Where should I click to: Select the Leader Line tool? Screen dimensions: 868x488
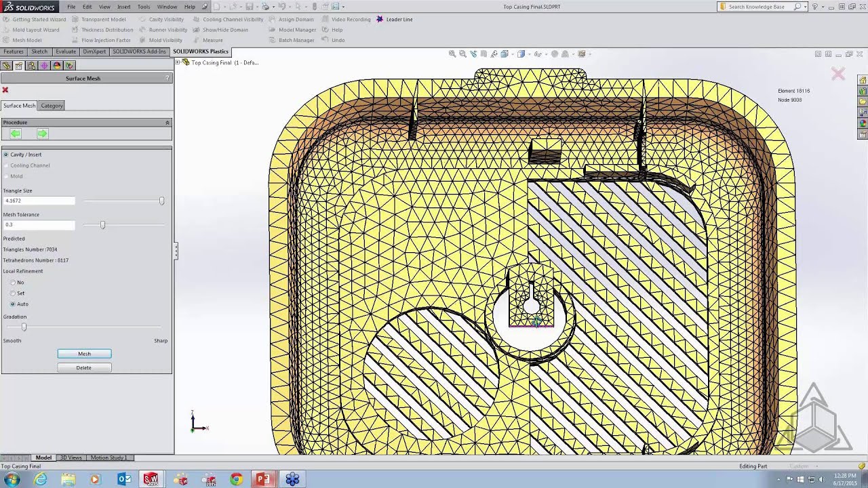395,19
